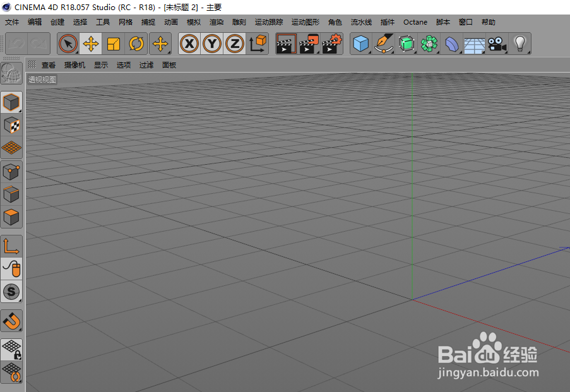The image size is (570, 392).
Task: Toggle the Y axis lock
Action: tap(212, 44)
